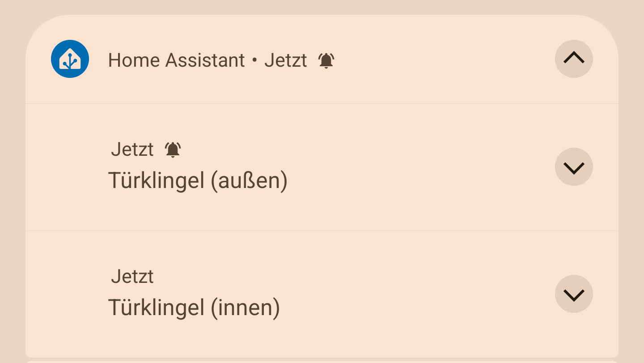Click the bell icon in the Home Assistant header
This screenshot has width=644, height=363.
point(326,60)
